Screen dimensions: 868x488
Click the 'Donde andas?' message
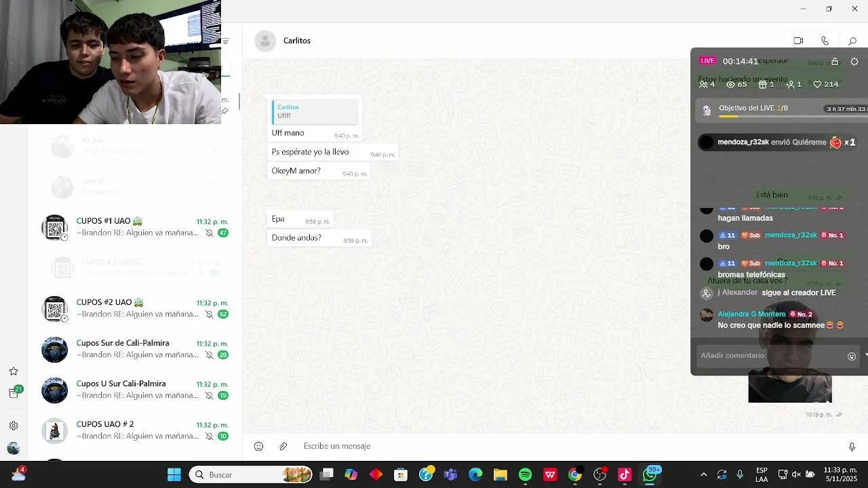pos(319,238)
